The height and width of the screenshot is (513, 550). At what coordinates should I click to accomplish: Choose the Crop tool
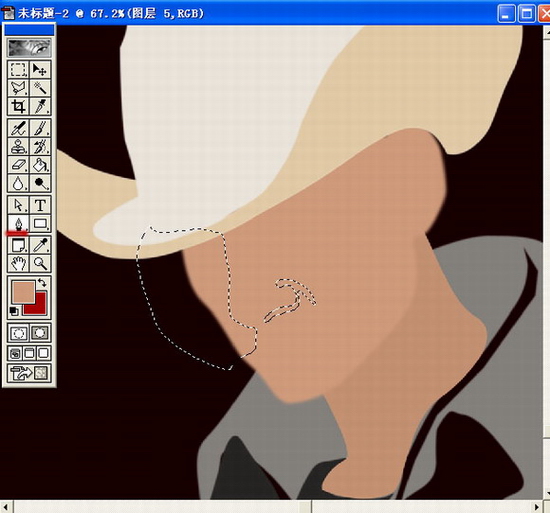(x=18, y=106)
